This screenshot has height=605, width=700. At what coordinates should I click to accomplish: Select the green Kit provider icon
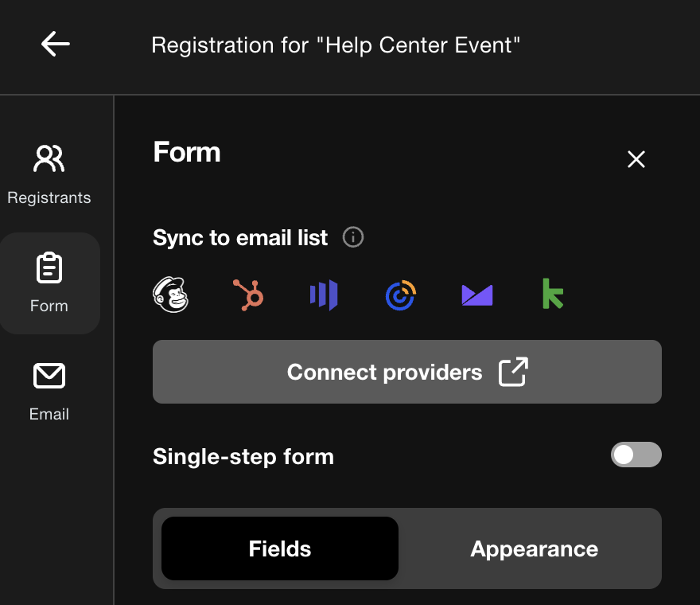pyautogui.click(x=552, y=295)
